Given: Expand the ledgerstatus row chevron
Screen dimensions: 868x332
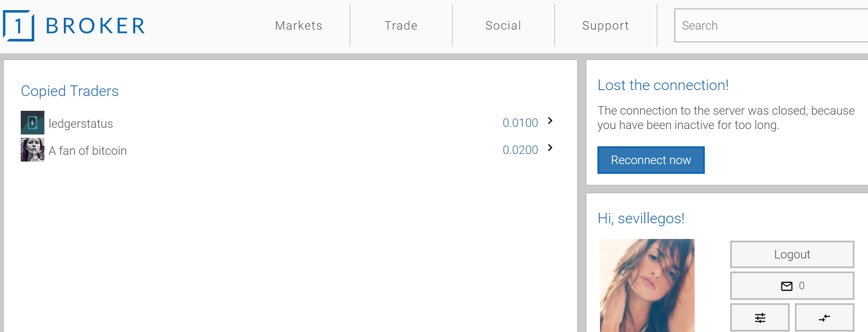Looking at the screenshot, I should tap(550, 121).
